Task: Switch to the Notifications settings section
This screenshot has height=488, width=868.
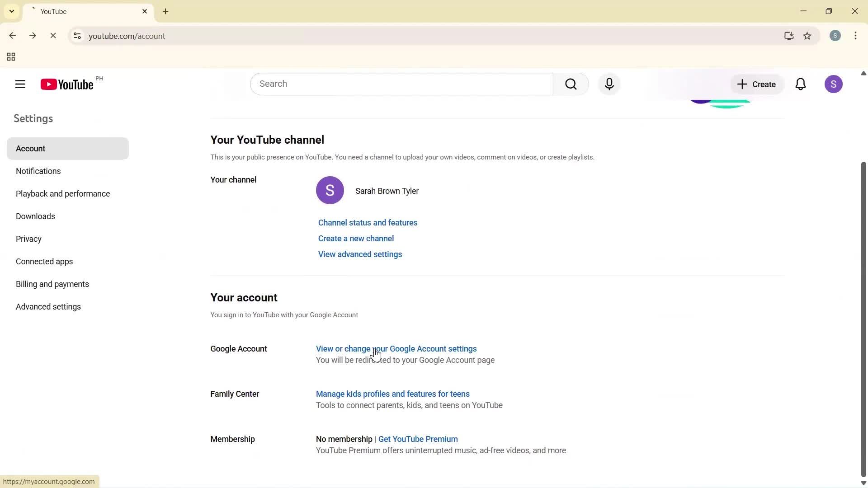Action: point(38,171)
